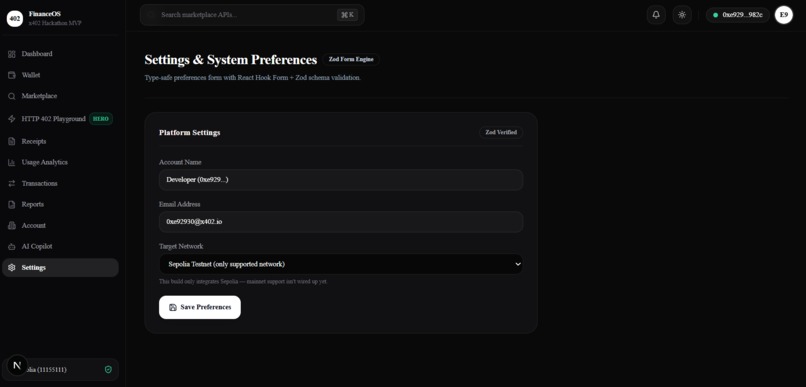The height and width of the screenshot is (387, 806).
Task: Focus the Email Address input field
Action: (341, 222)
